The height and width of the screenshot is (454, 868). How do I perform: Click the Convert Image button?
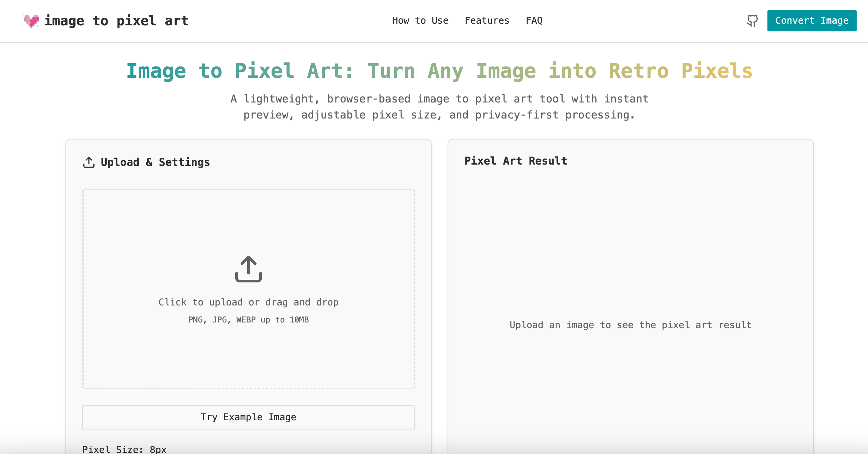click(812, 21)
